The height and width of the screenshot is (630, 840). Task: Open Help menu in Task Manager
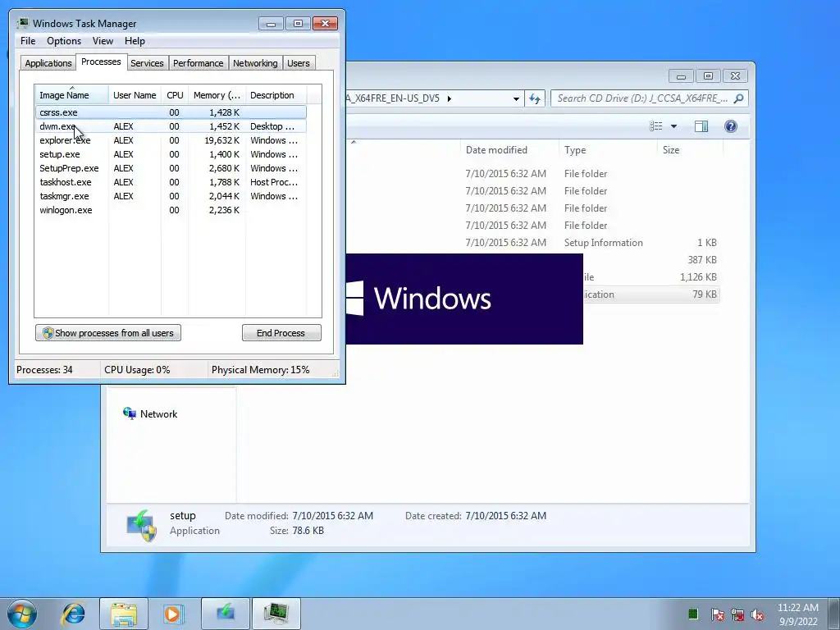click(135, 41)
